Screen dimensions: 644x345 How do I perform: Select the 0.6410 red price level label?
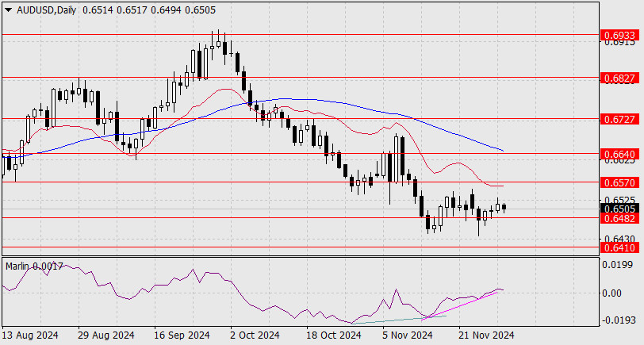[619, 247]
